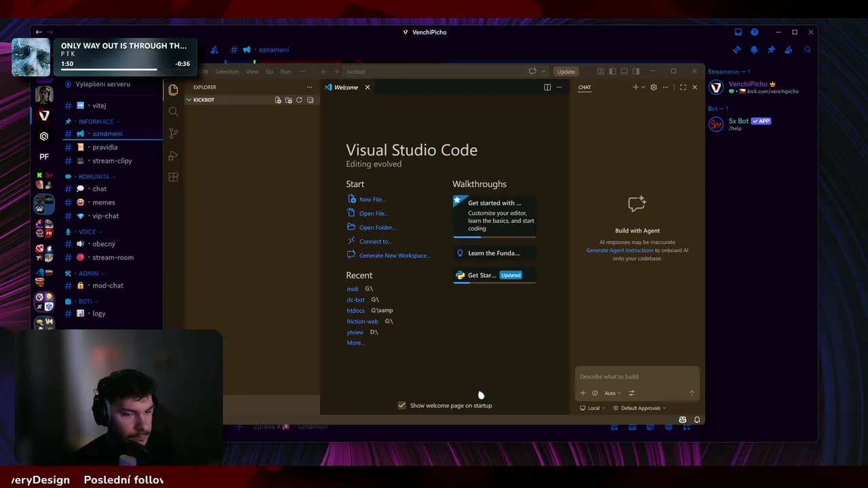Open Discord Help question mark icon
The width and height of the screenshot is (868, 488).
[754, 32]
